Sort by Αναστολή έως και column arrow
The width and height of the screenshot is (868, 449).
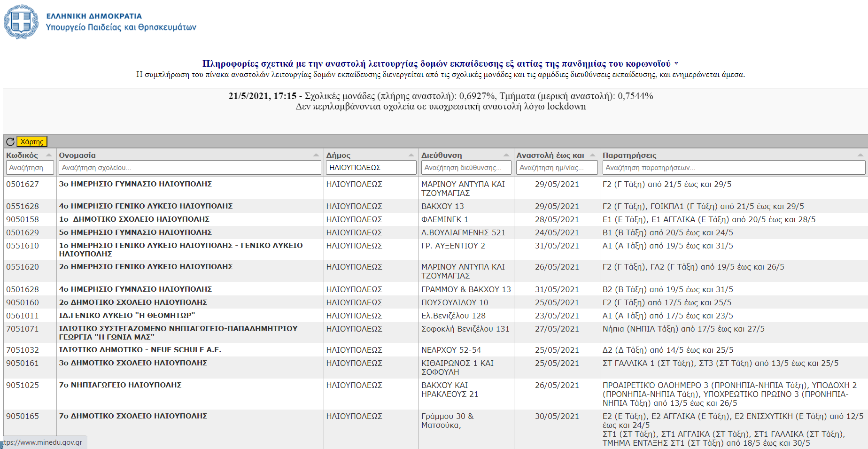click(593, 155)
